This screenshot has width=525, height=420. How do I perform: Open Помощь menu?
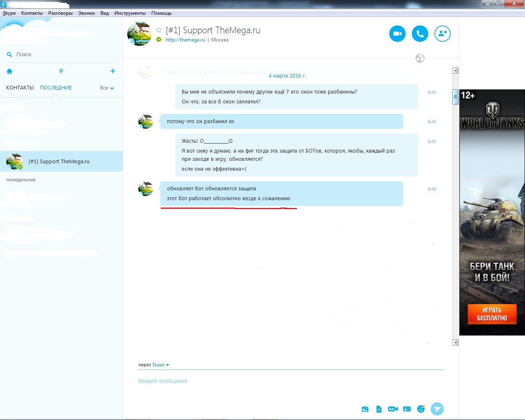point(161,13)
